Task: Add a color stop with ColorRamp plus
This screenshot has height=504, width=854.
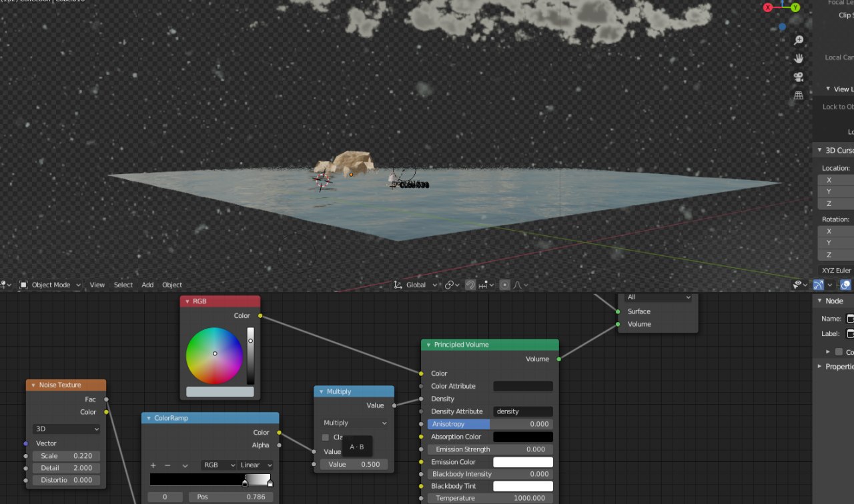Action: pos(153,465)
